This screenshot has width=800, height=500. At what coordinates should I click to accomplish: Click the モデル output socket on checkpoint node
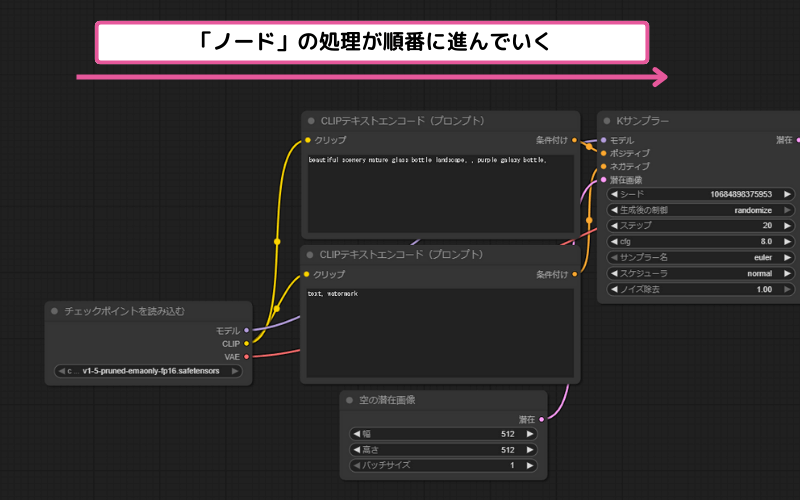246,331
